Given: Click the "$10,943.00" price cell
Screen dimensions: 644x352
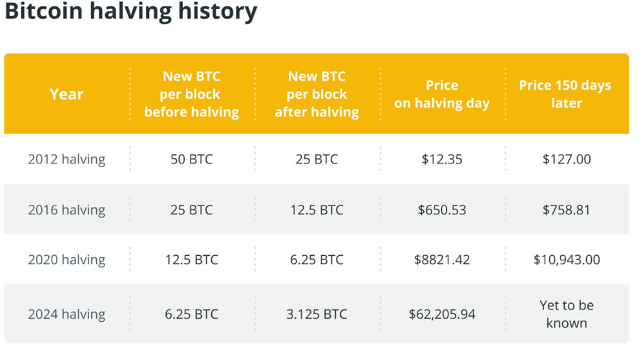Looking at the screenshot, I should (567, 260).
